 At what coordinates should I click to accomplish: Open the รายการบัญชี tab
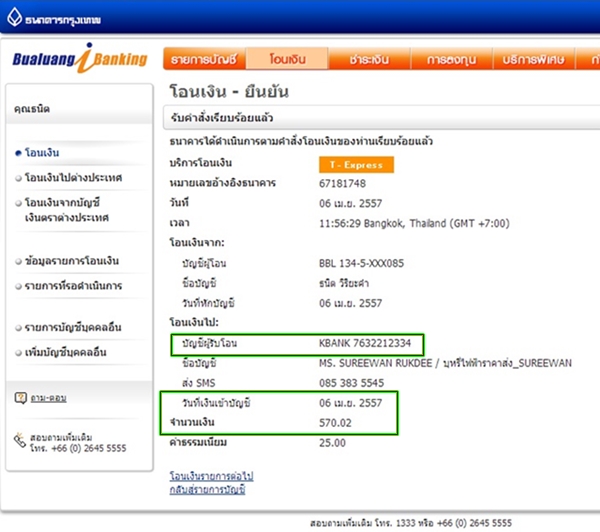[x=204, y=59]
